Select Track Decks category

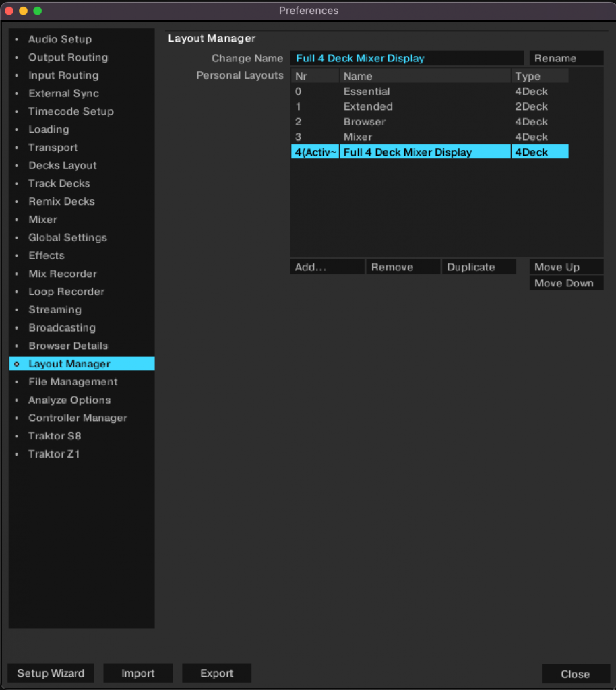[82, 183]
